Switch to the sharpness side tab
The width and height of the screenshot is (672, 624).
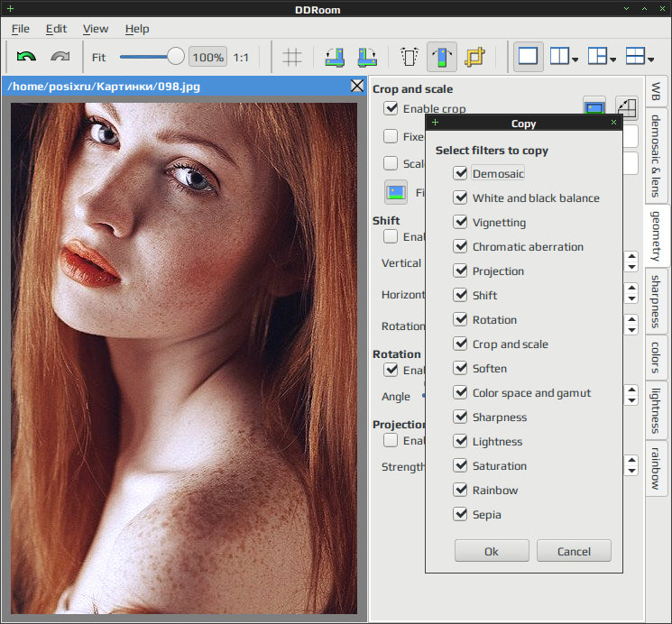point(656,301)
